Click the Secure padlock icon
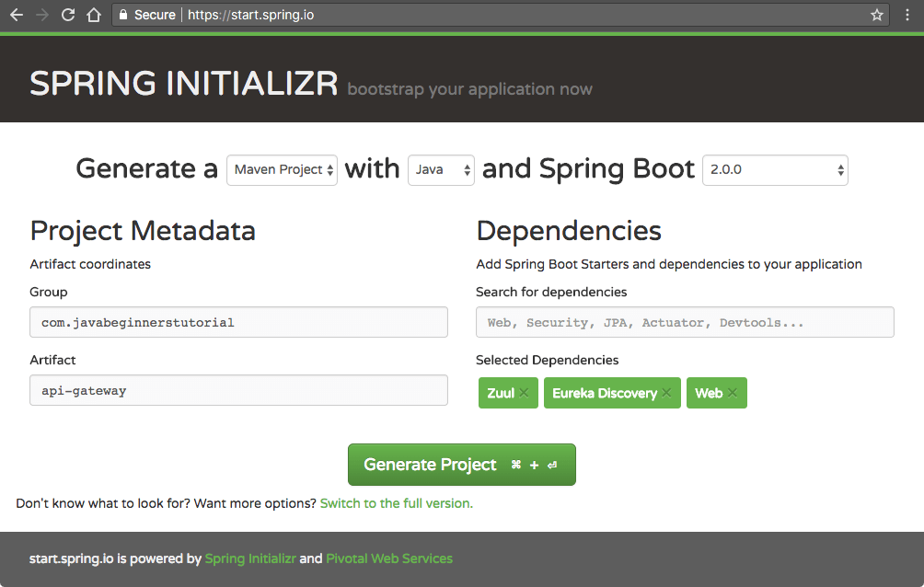Screen dimensions: 924x587 (x=124, y=15)
